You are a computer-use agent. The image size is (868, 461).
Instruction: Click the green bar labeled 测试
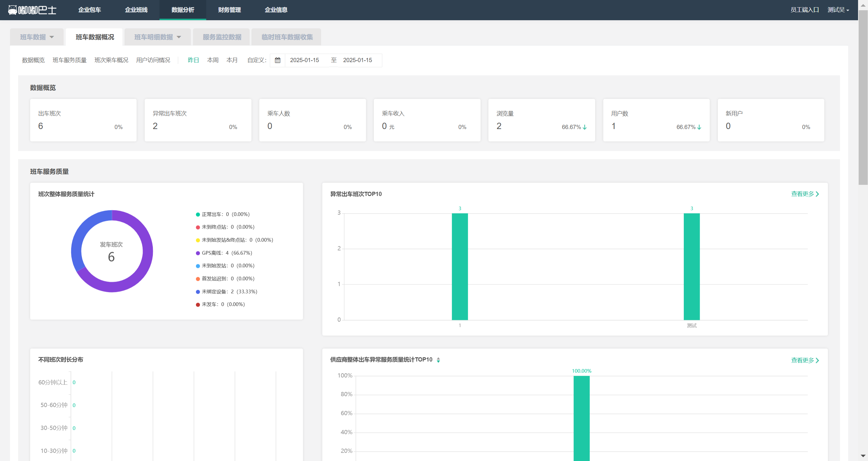click(x=691, y=266)
